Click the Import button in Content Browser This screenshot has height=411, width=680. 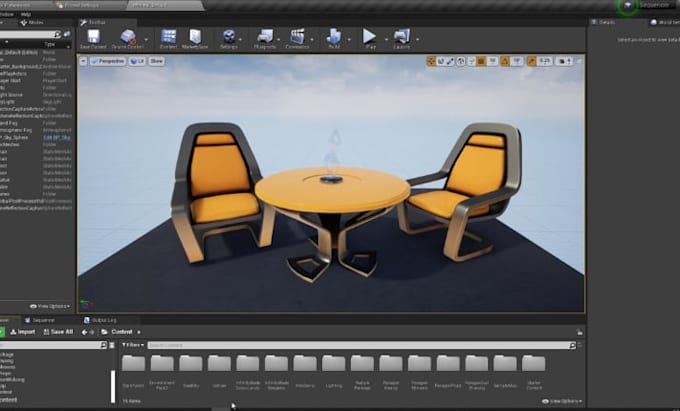pyautogui.click(x=23, y=332)
